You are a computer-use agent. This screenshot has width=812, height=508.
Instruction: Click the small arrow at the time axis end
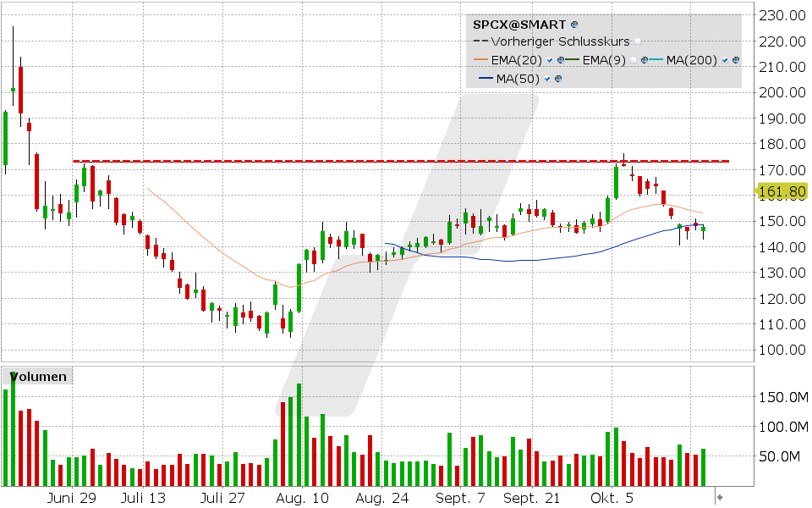pos(719,497)
